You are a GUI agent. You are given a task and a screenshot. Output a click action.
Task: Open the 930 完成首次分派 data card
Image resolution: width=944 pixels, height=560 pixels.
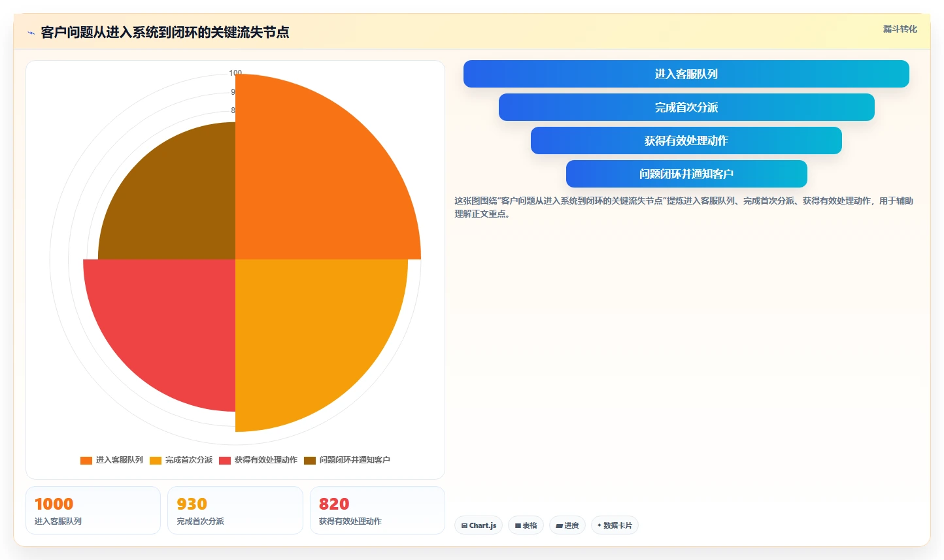point(235,510)
